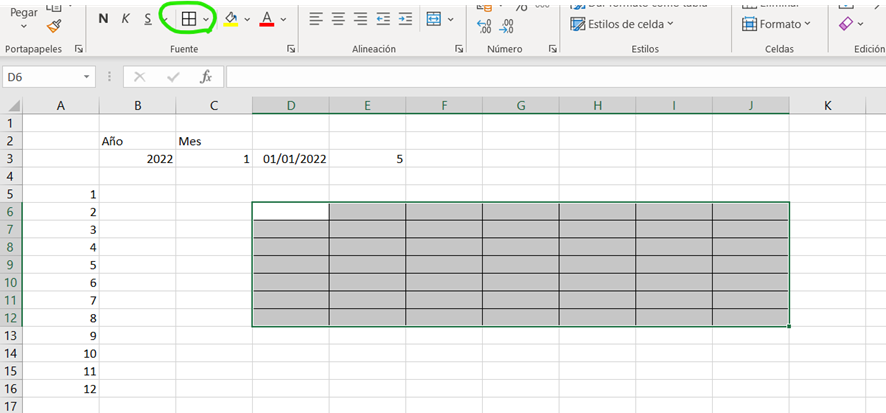Toggle bold (N) formatting
The width and height of the screenshot is (886, 413).
(x=103, y=19)
